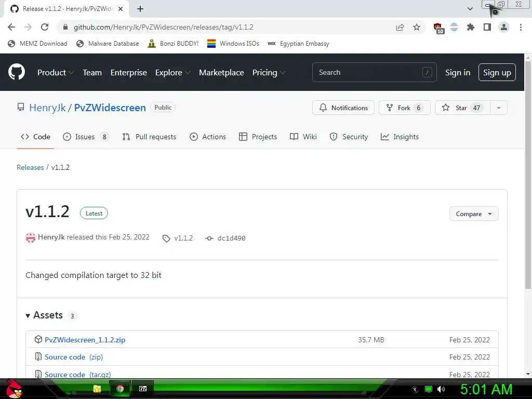Image resolution: width=532 pixels, height=399 pixels.
Task: Open the Compare dropdown
Action: [474, 214]
